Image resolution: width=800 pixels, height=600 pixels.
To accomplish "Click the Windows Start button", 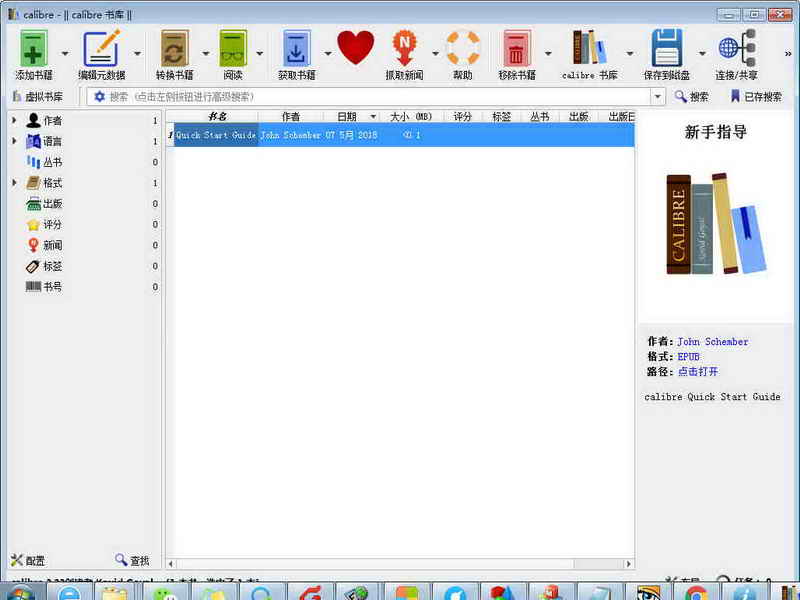I will coord(20,592).
